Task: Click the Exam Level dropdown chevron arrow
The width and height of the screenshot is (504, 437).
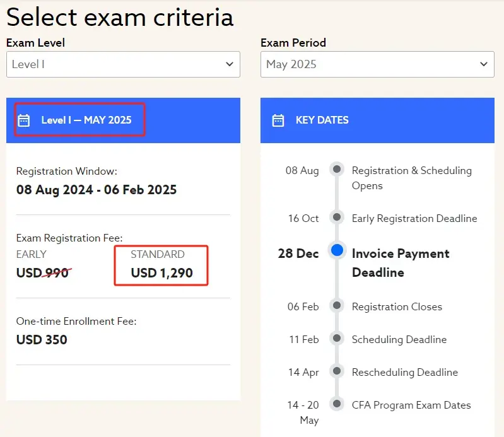Action: pos(229,64)
